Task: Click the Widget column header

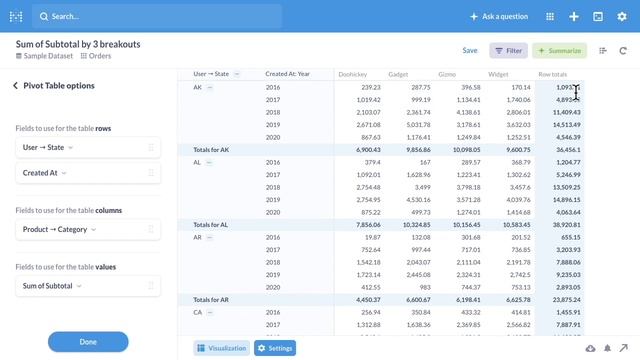Action: click(498, 74)
